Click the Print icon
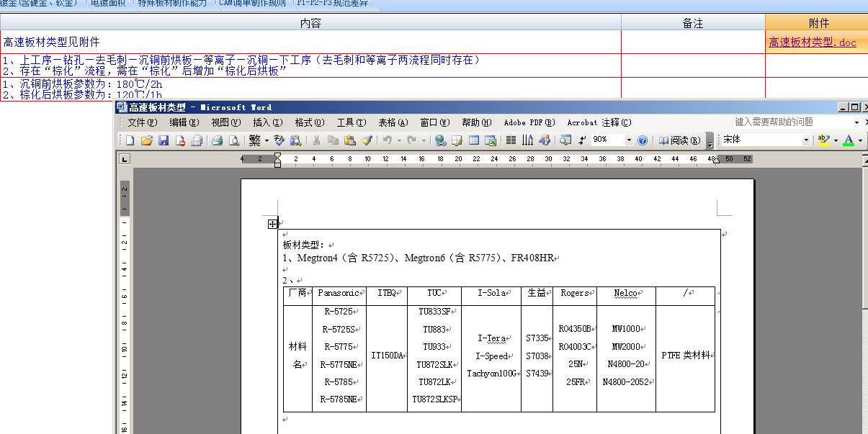 point(217,140)
